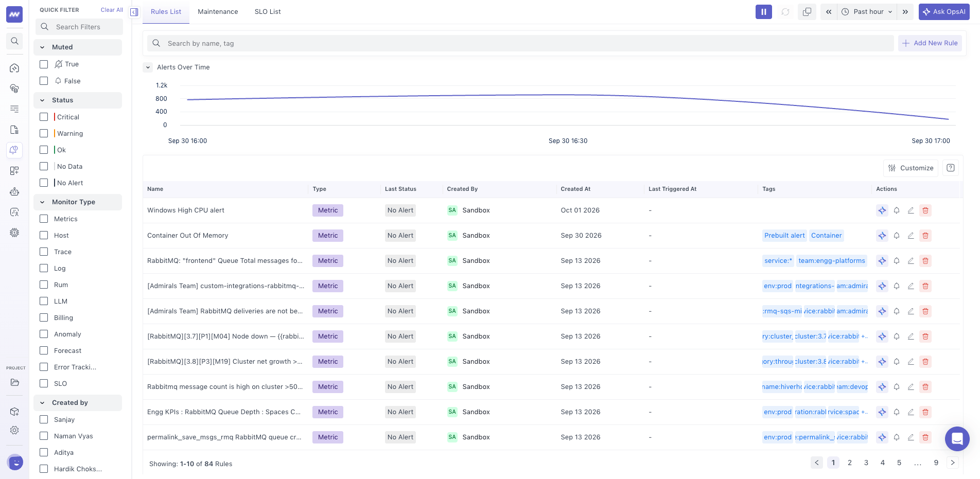The width and height of the screenshot is (980, 479).
Task: Click the pause live updates button
Action: [763, 12]
